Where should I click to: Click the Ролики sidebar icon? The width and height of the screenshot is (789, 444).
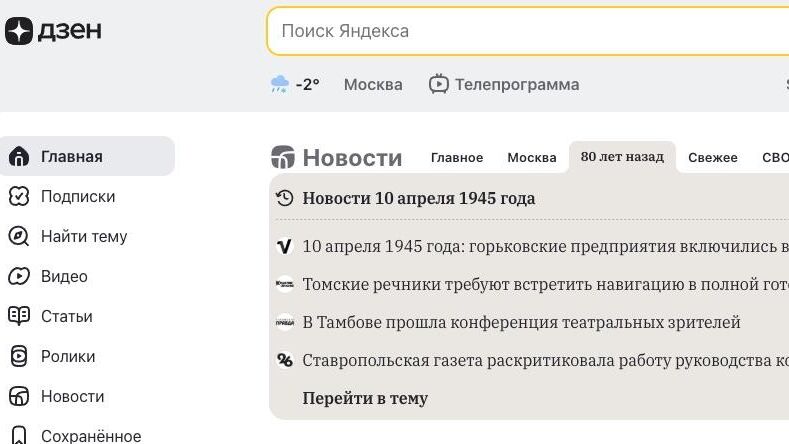pyautogui.click(x=19, y=356)
